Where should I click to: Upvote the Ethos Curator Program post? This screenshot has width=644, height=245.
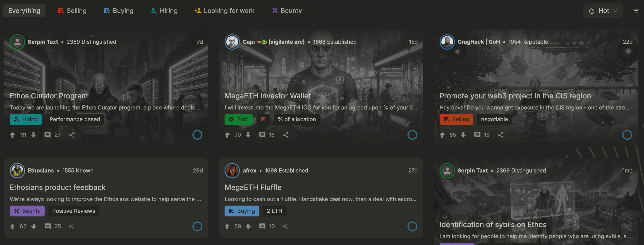(x=12, y=135)
